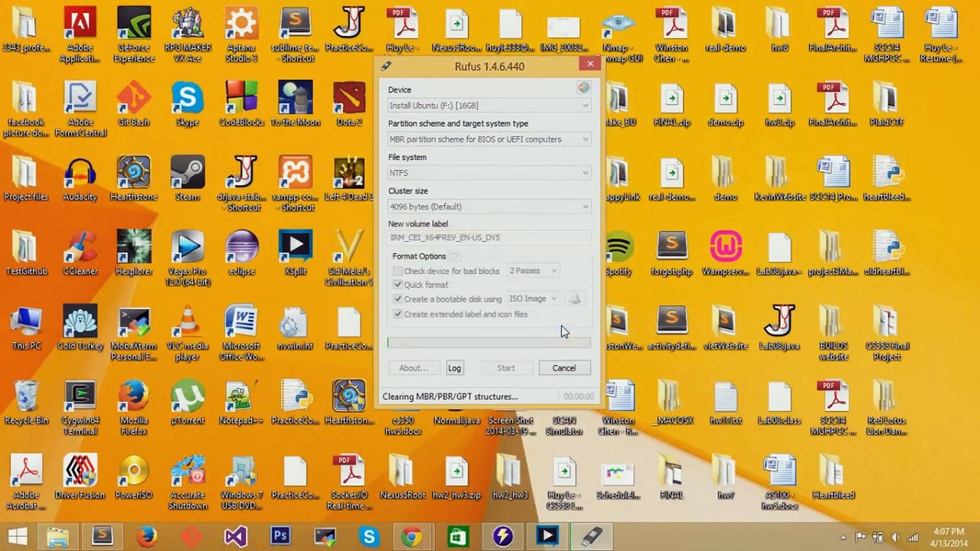The width and height of the screenshot is (980, 551).
Task: Cancel the Rufus format operation
Action: pos(564,368)
